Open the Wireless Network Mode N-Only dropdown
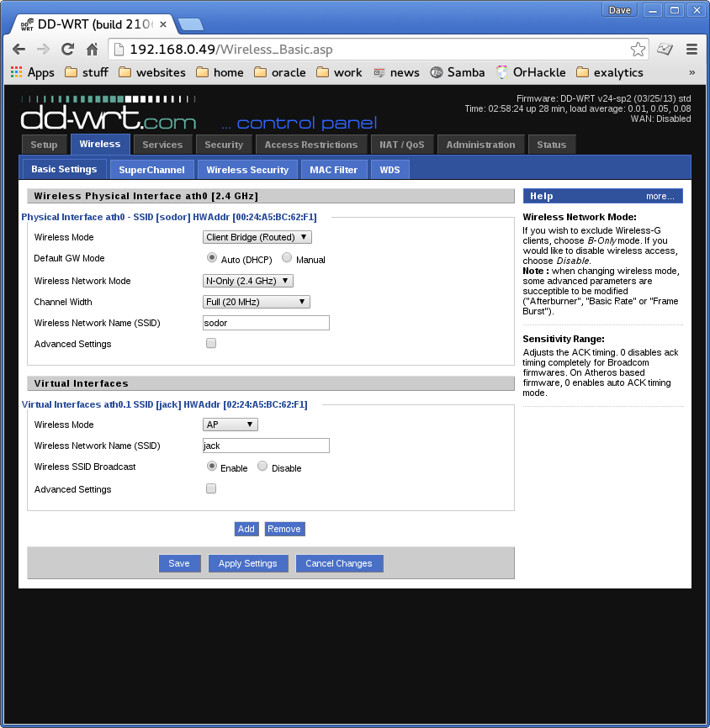This screenshot has width=710, height=728. 247,281
